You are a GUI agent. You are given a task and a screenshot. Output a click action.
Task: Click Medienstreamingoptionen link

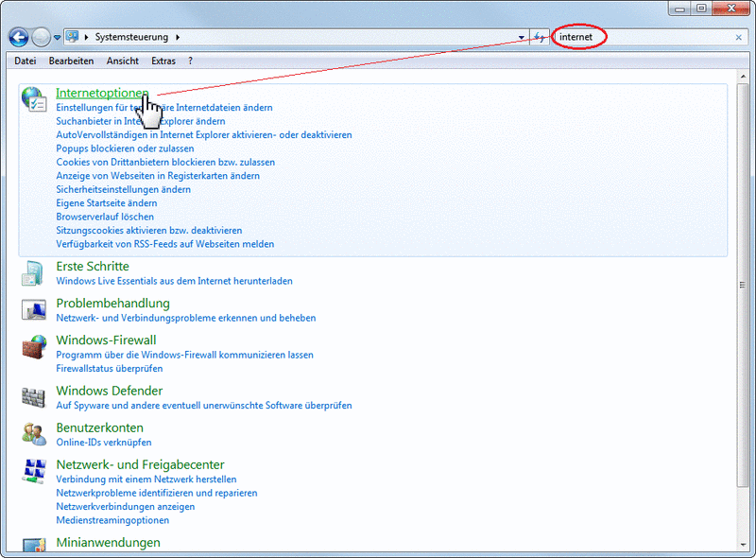coord(112,520)
